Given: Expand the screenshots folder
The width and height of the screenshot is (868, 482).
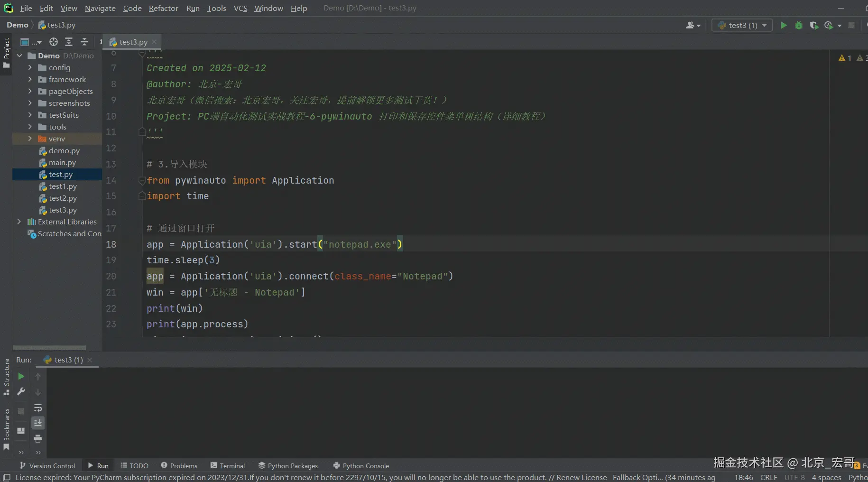Looking at the screenshot, I should click(x=30, y=103).
